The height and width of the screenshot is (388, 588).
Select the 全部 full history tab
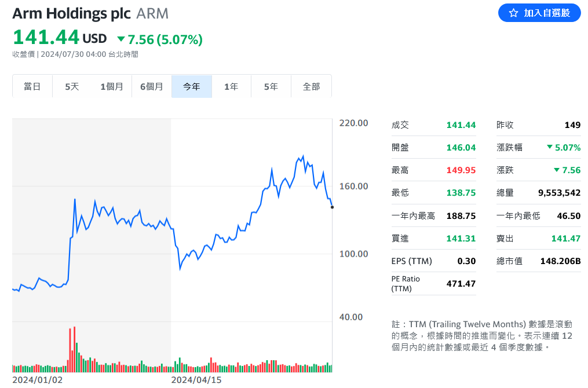[x=311, y=86]
